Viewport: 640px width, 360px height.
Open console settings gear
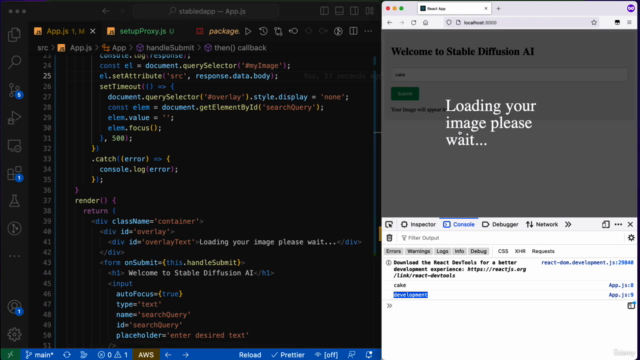[x=631, y=238]
